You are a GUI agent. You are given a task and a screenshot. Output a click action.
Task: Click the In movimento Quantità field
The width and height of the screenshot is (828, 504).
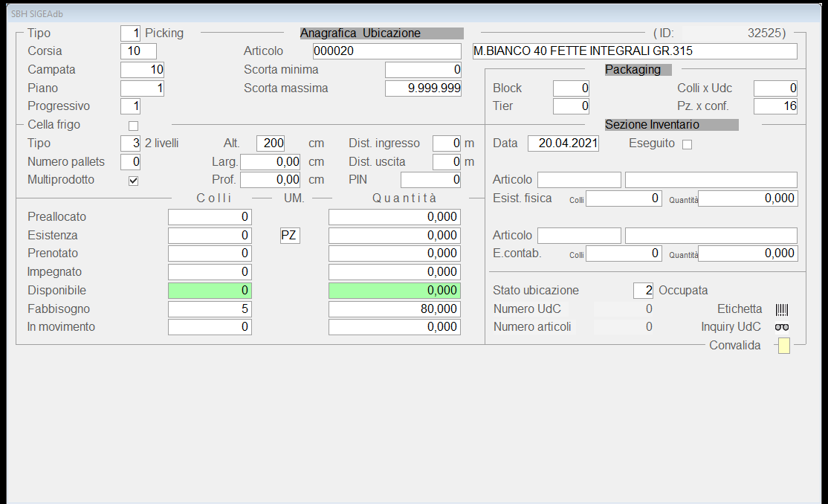pyautogui.click(x=395, y=327)
